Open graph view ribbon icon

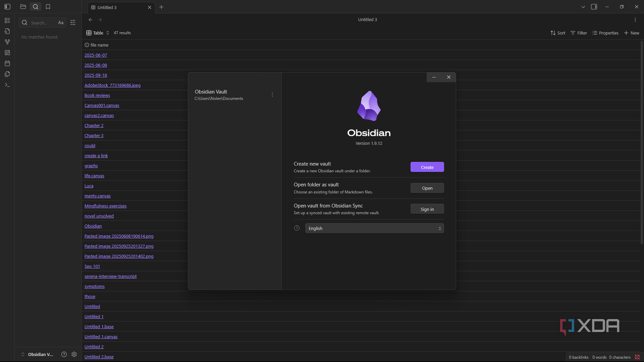click(7, 42)
